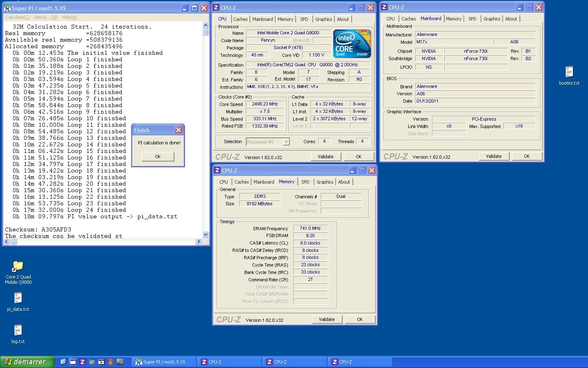
Task: Click the Super PI vertical scrollbar down arrow
Action: pos(206,235)
